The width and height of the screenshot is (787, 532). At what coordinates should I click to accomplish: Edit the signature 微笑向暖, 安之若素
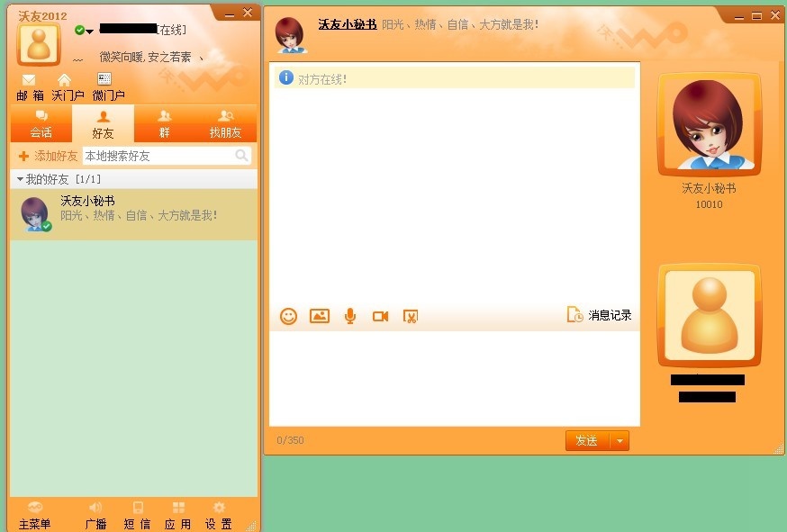tap(146, 58)
